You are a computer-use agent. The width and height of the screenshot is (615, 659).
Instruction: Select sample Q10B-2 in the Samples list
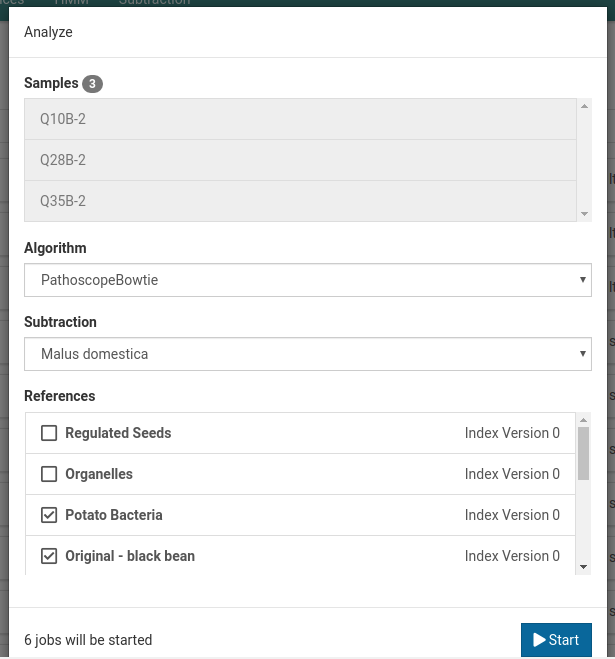coord(300,119)
